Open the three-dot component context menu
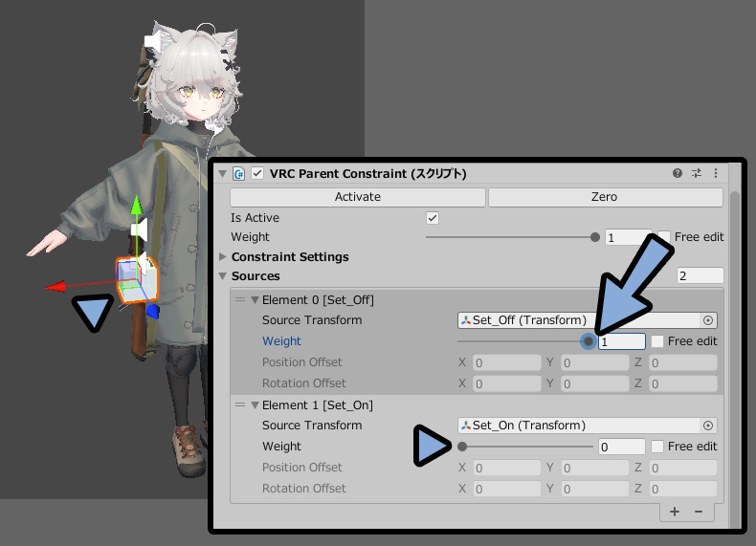 pos(716,173)
